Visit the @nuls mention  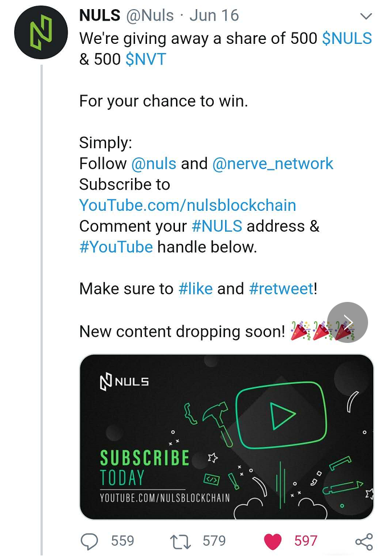154,163
